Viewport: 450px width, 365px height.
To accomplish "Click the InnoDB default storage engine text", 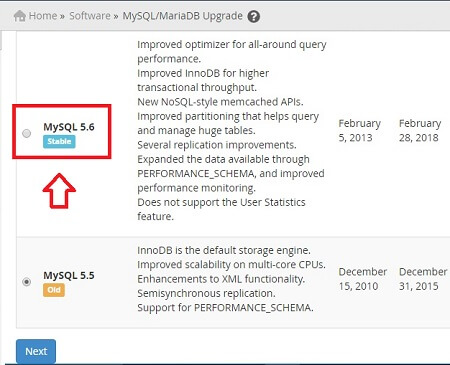I will [224, 250].
